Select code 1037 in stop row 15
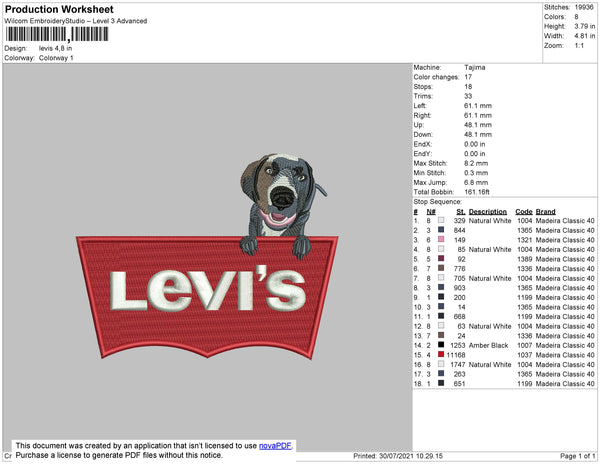The image size is (600, 464). [x=525, y=355]
